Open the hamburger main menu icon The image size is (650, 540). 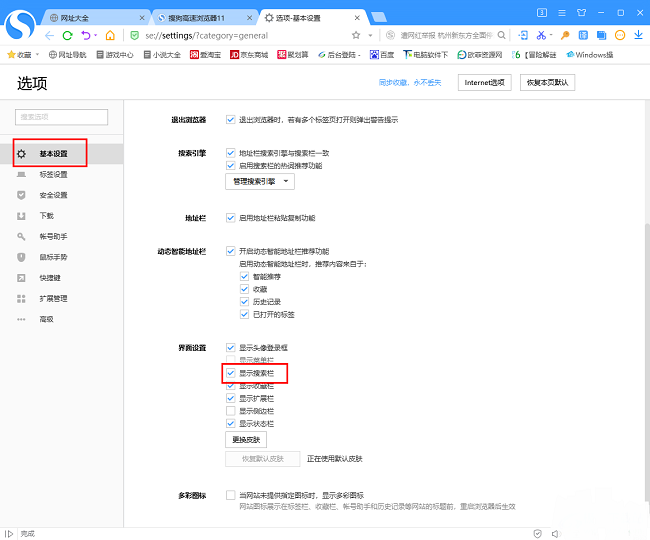(562, 13)
